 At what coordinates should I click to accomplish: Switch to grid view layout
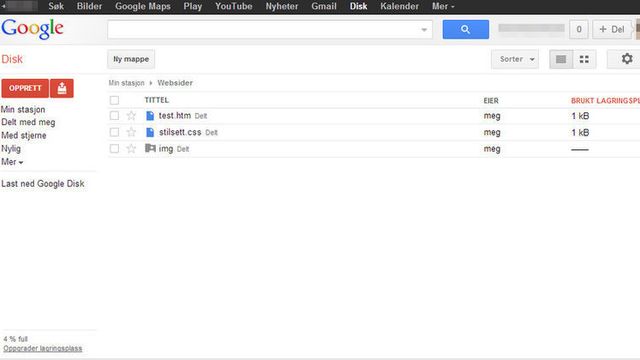(x=584, y=59)
